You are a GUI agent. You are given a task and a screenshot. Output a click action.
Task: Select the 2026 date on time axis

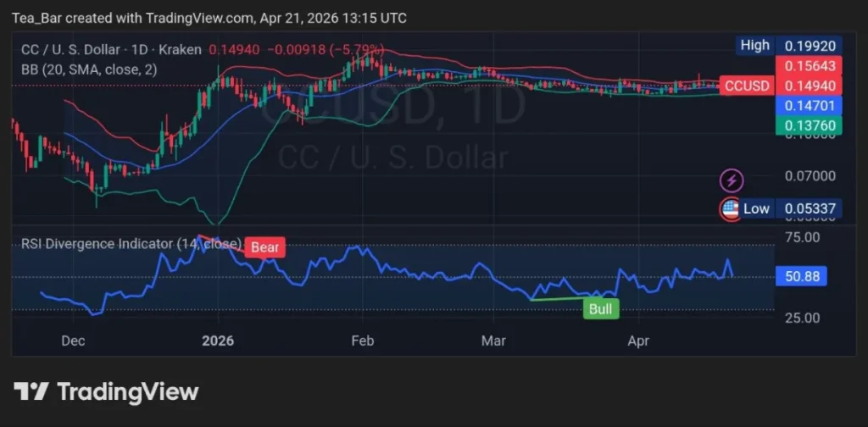point(218,341)
